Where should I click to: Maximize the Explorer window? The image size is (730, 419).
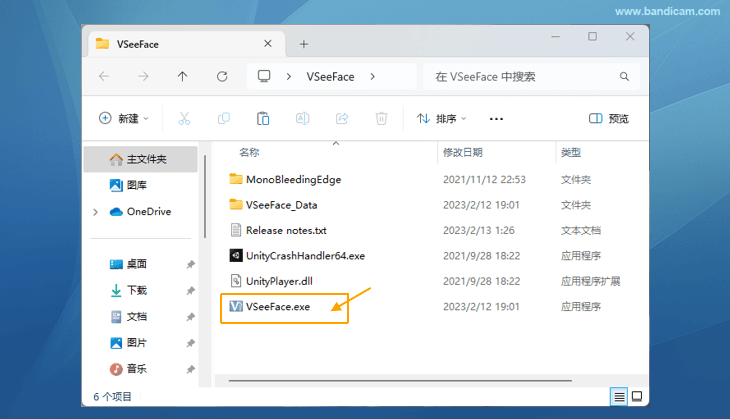coord(592,36)
